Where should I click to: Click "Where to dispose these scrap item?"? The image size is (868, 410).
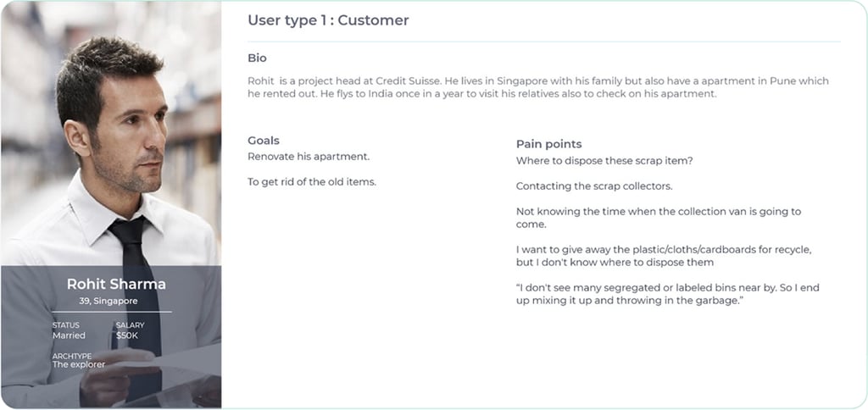[604, 161]
